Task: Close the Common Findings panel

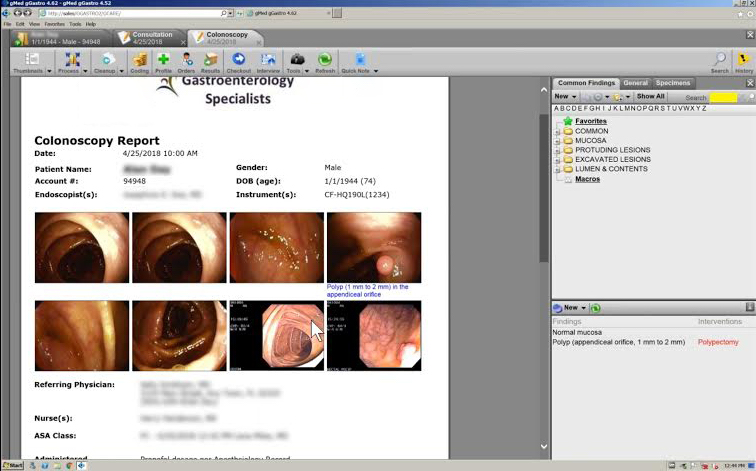Action: coord(750,83)
